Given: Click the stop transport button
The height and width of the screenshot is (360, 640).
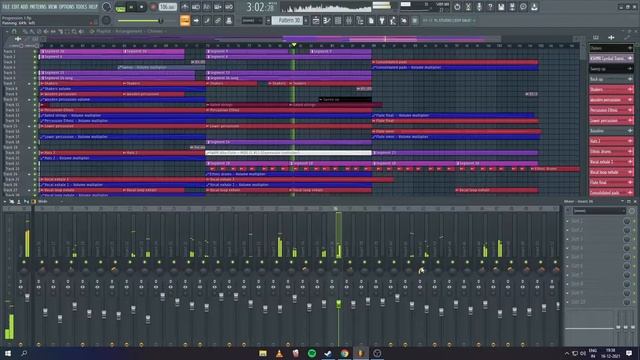Looking at the screenshot, I should pyautogui.click(x=142, y=7).
